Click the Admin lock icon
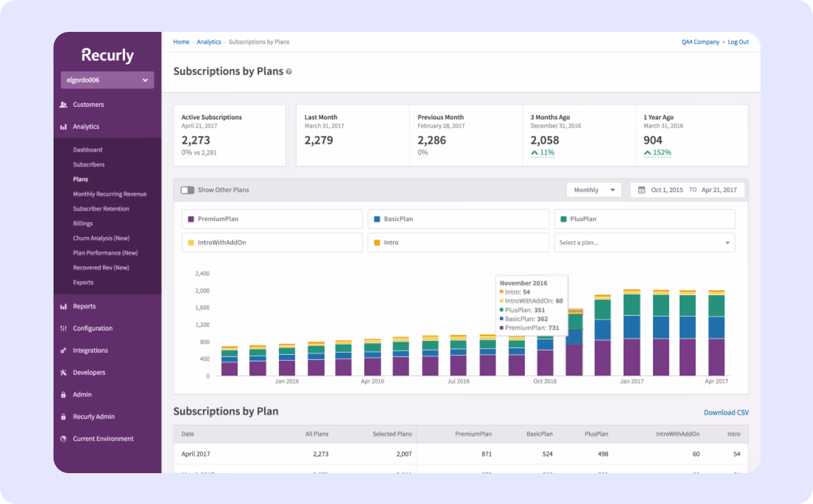 tap(63, 394)
